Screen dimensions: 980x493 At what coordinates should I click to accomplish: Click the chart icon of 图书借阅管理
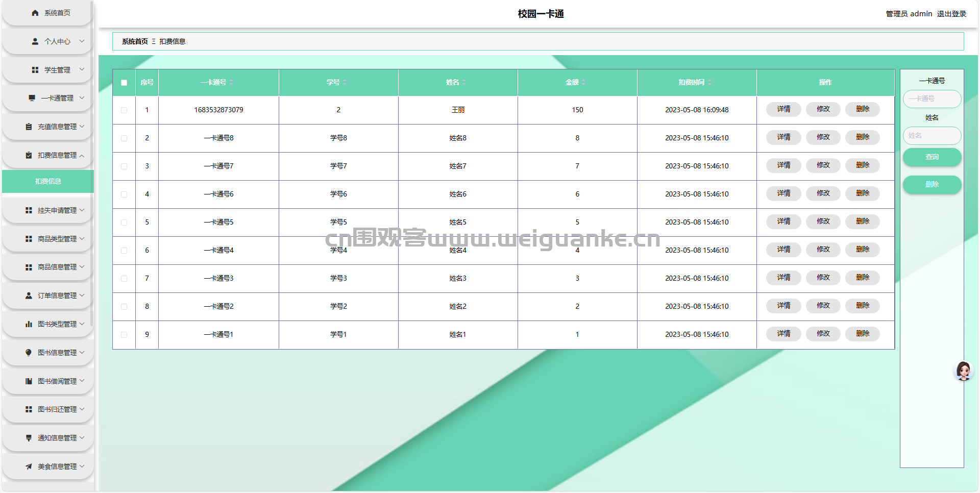[x=29, y=381]
